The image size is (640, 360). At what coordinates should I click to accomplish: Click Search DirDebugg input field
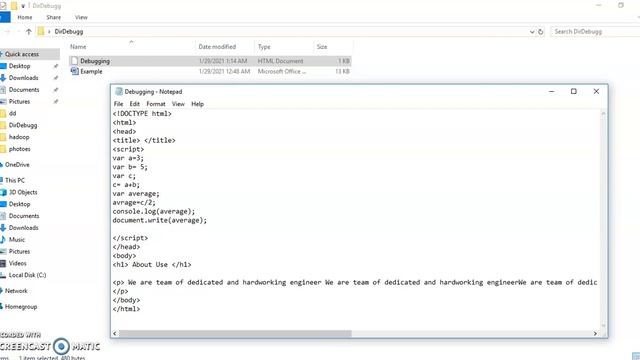click(595, 31)
